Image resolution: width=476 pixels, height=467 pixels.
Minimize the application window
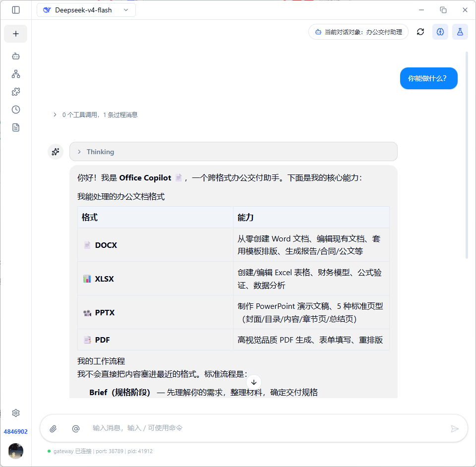pos(421,10)
